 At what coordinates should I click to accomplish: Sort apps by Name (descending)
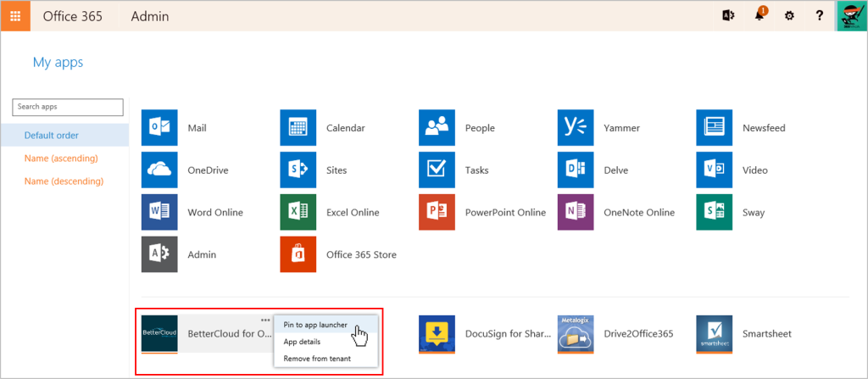pyautogui.click(x=64, y=181)
